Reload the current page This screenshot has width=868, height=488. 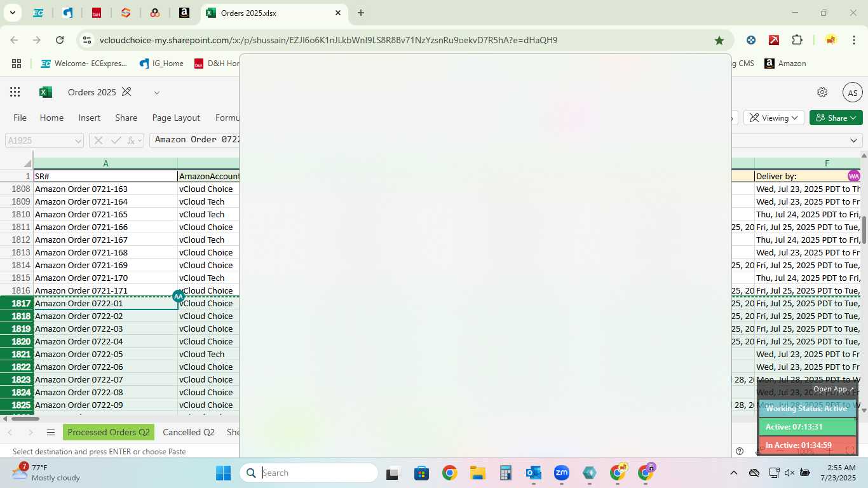[60, 40]
